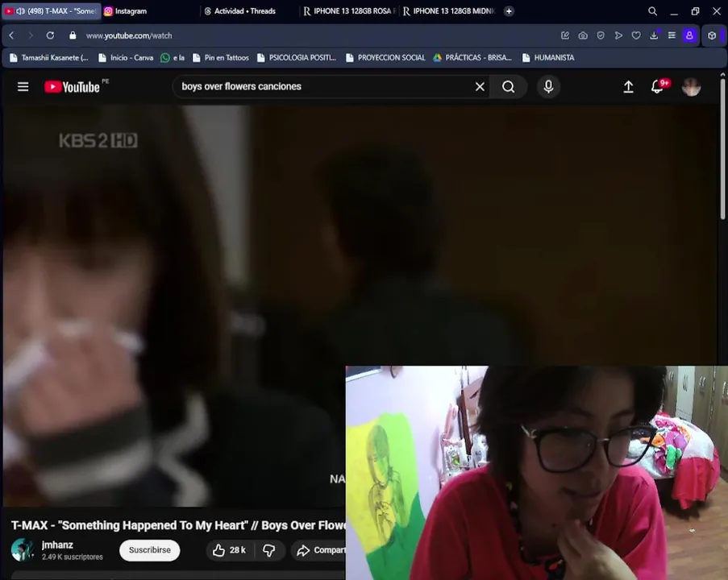Run search with the magnifier button
The image size is (728, 580).
point(509,87)
